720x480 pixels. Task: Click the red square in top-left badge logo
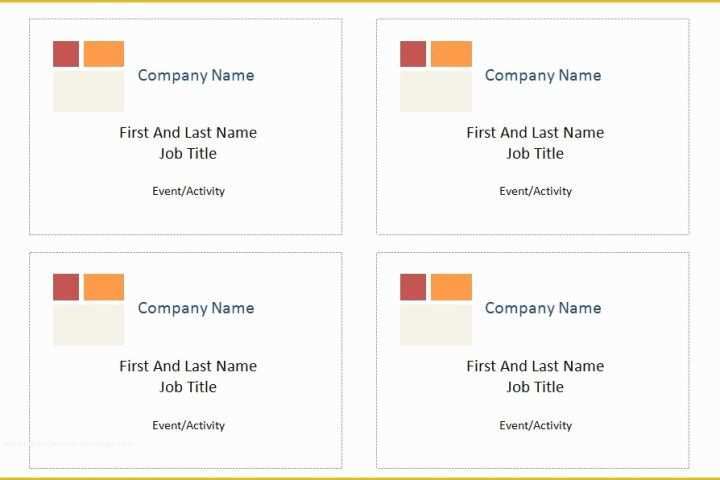pos(66,54)
